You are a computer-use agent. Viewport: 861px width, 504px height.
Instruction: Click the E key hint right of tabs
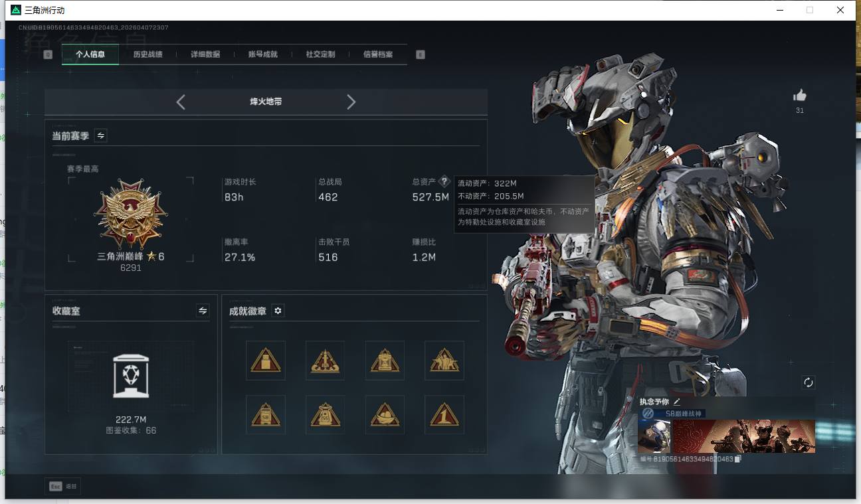421,54
